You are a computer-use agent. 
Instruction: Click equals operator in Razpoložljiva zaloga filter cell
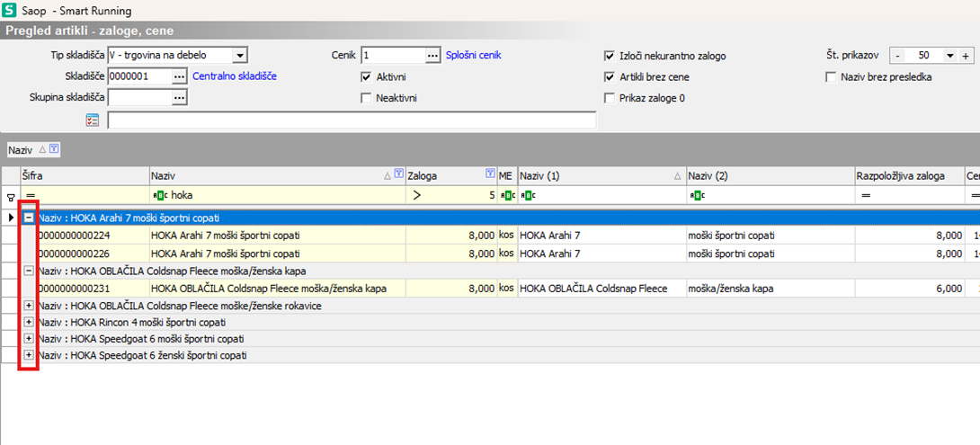point(866,196)
